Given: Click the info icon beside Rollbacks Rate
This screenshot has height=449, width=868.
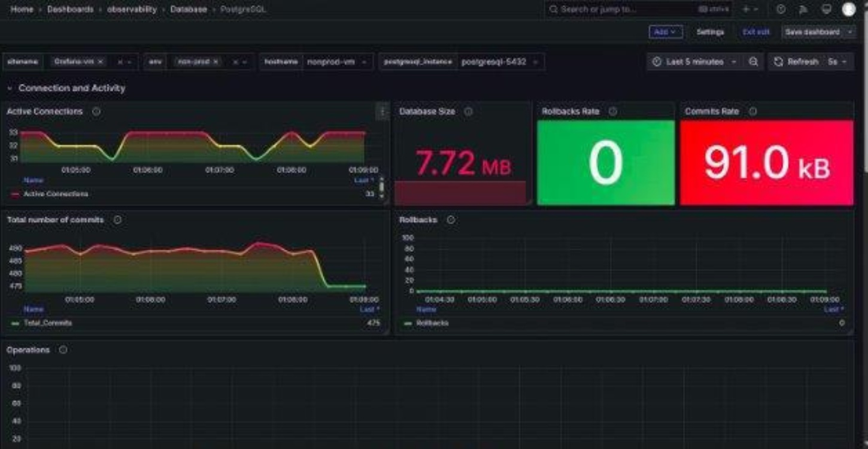Looking at the screenshot, I should 612,111.
